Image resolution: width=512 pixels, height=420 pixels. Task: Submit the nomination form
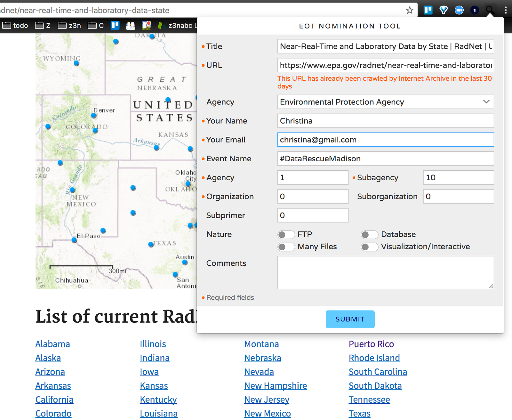(x=350, y=319)
